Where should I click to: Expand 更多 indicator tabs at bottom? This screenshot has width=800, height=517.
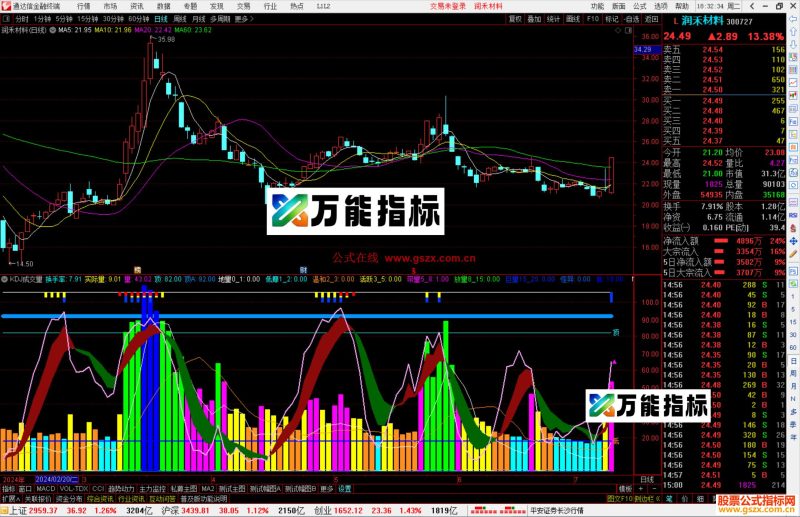[x=327, y=488]
